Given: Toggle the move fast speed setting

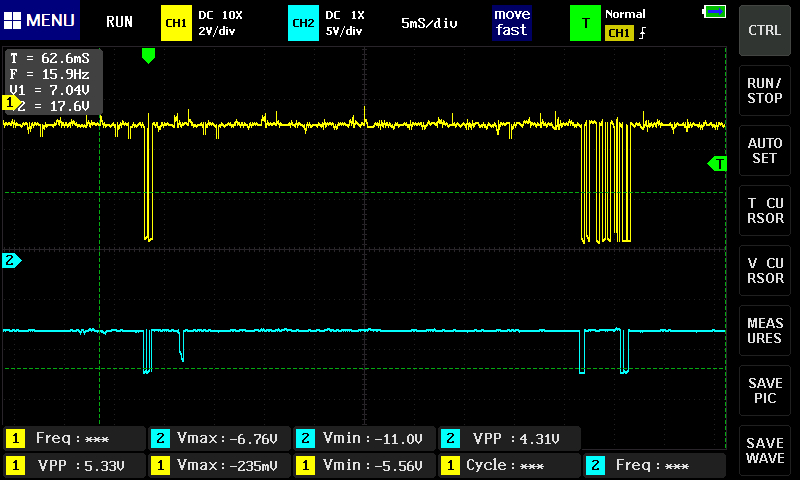Looking at the screenshot, I should point(511,22).
